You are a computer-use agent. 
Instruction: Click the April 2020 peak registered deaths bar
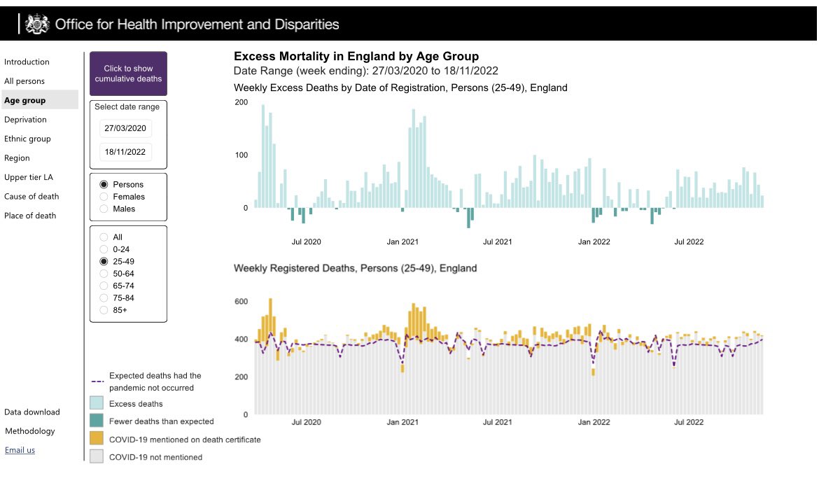pyautogui.click(x=271, y=356)
